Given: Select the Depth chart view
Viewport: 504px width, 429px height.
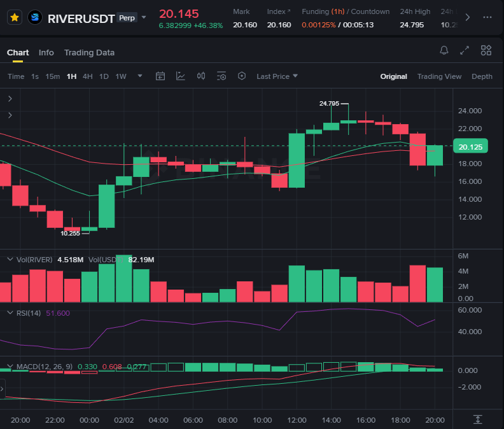Looking at the screenshot, I should point(482,76).
